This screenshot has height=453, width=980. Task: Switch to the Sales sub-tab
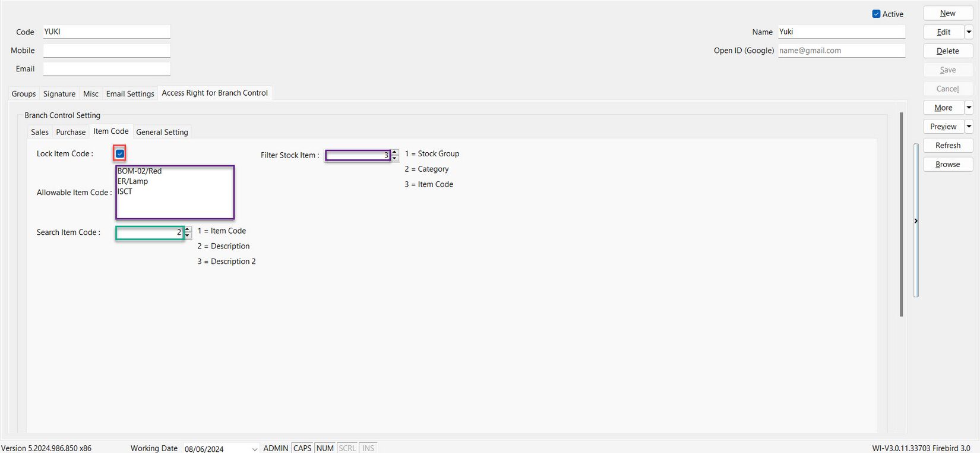point(40,132)
